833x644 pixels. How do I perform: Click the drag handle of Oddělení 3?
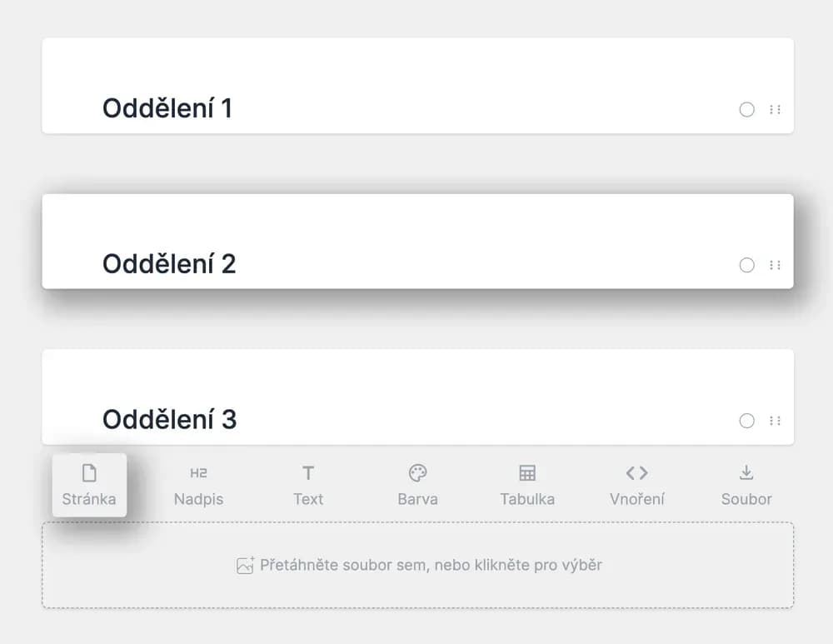click(x=776, y=421)
